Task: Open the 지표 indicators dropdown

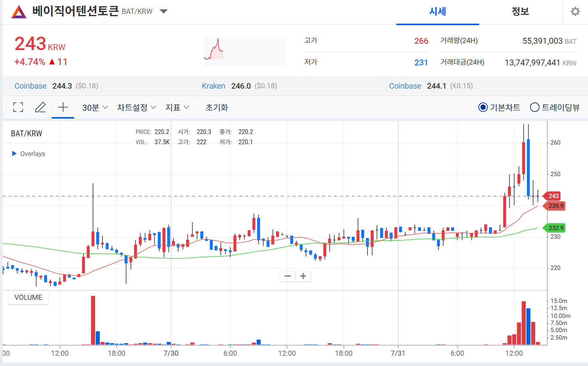Action: (177, 108)
